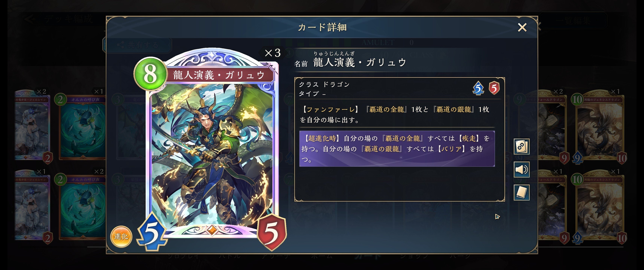Toggle the orange 進化 evolve button
This screenshot has width=644, height=270.
click(x=121, y=236)
